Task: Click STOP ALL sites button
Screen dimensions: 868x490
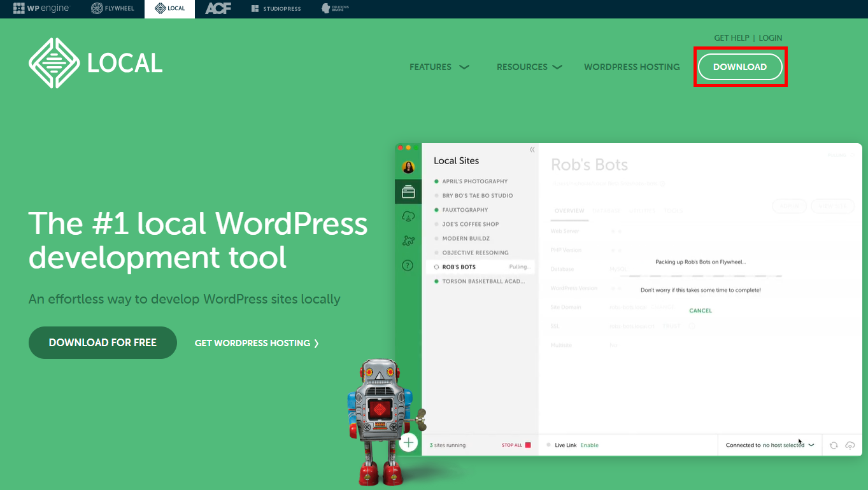Action: [x=516, y=445]
